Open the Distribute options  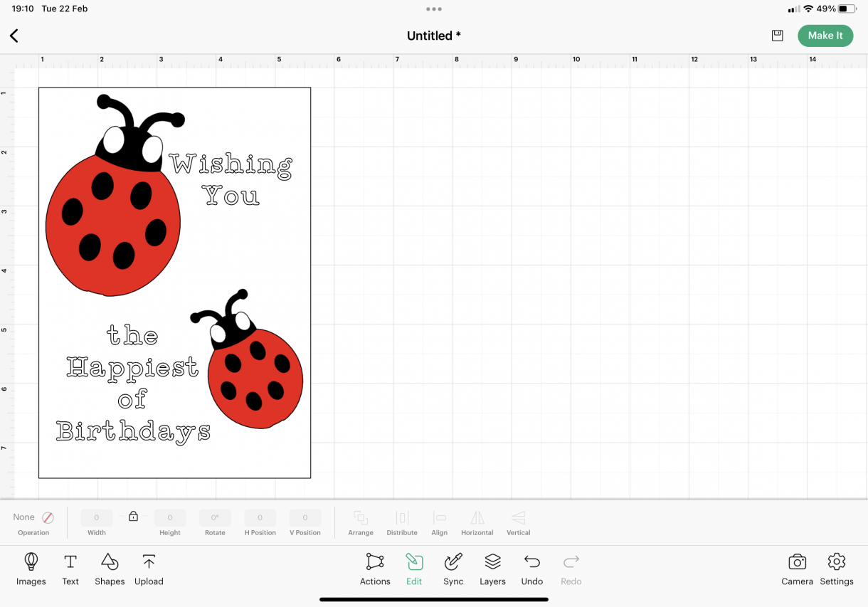point(402,522)
